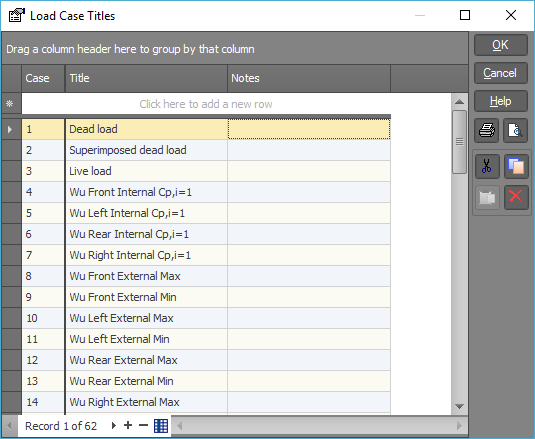Click the OK button
This screenshot has width=535, height=439.
(501, 45)
